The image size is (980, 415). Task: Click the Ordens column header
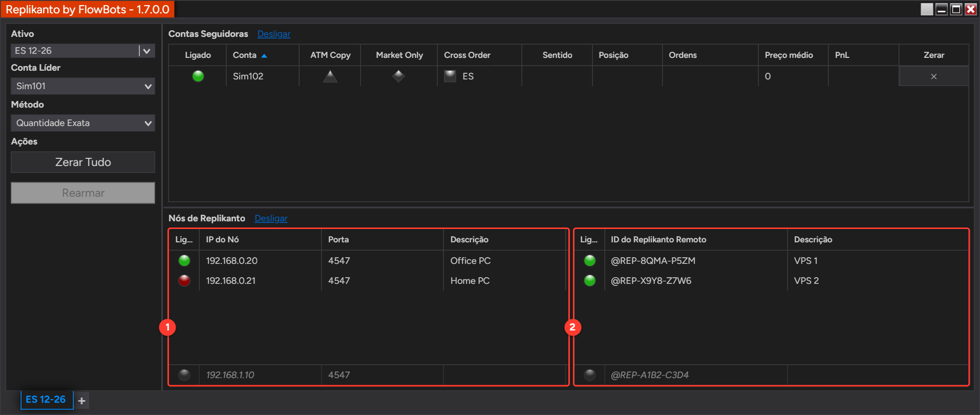[710, 55]
